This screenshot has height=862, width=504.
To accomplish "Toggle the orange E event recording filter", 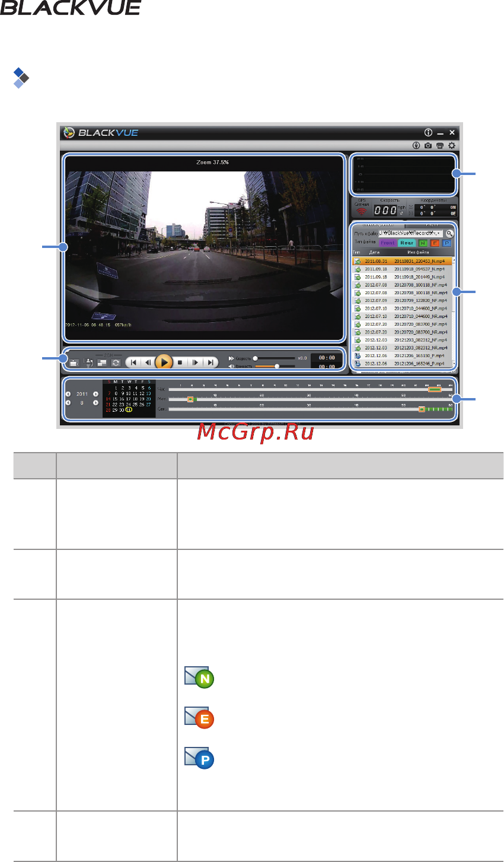I will pos(435,243).
